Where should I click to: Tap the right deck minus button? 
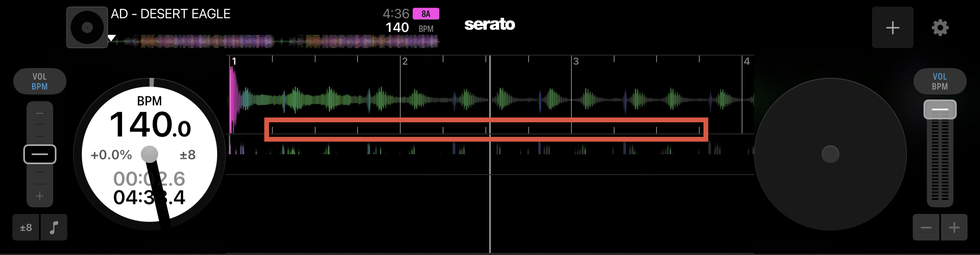pos(926,227)
